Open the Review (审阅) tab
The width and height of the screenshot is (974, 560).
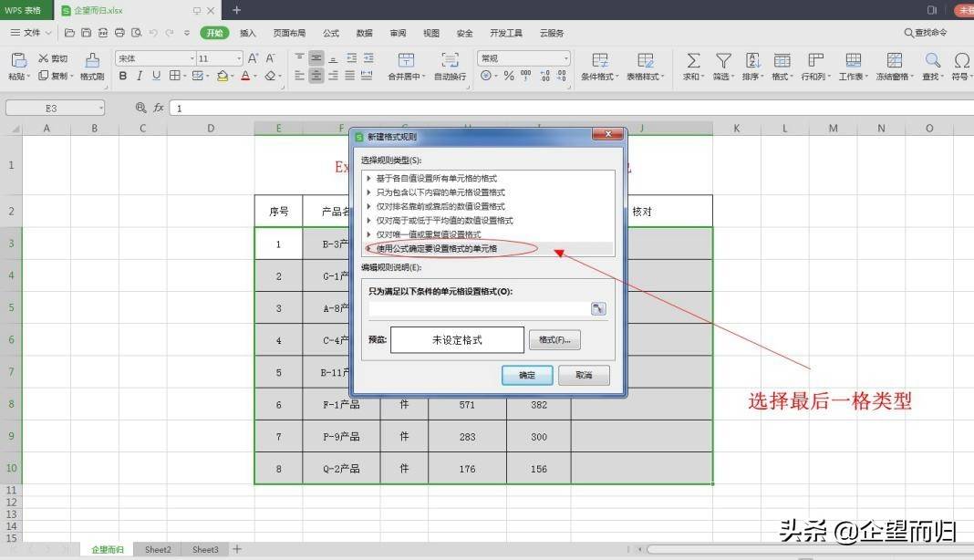399,33
